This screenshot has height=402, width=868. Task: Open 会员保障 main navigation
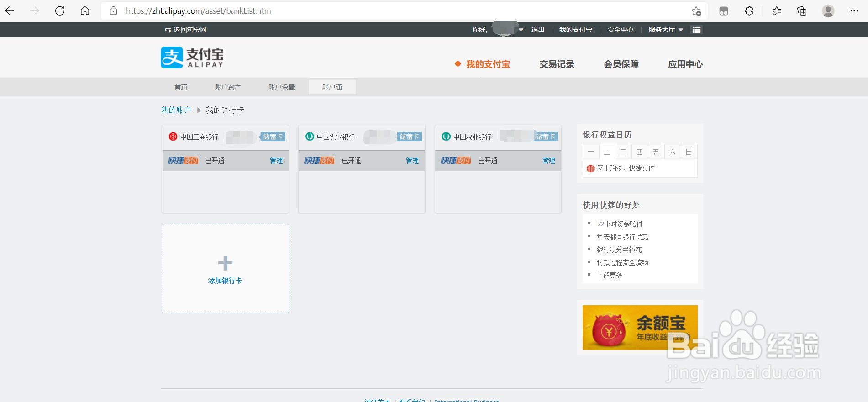(x=621, y=64)
